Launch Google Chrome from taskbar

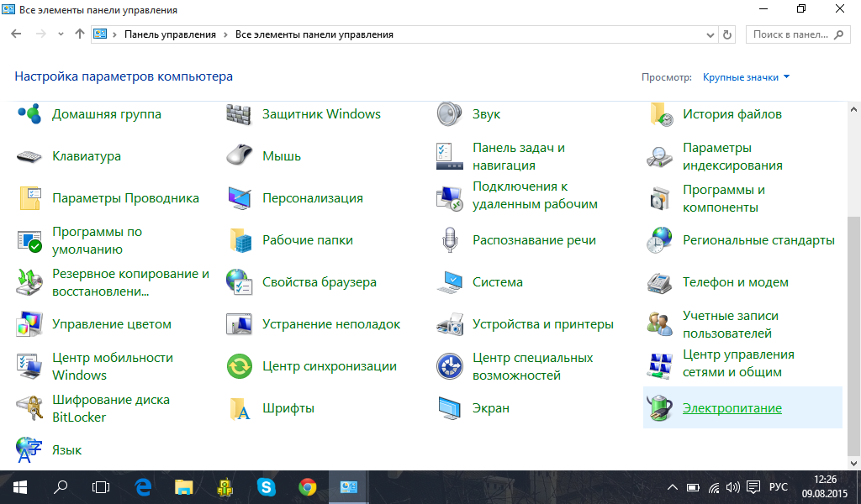(x=308, y=487)
